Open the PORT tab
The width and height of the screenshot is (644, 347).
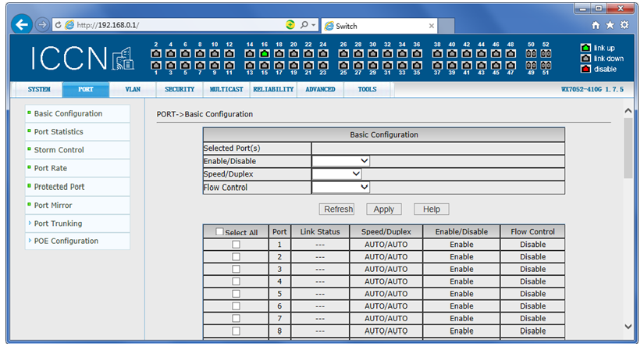tap(86, 89)
